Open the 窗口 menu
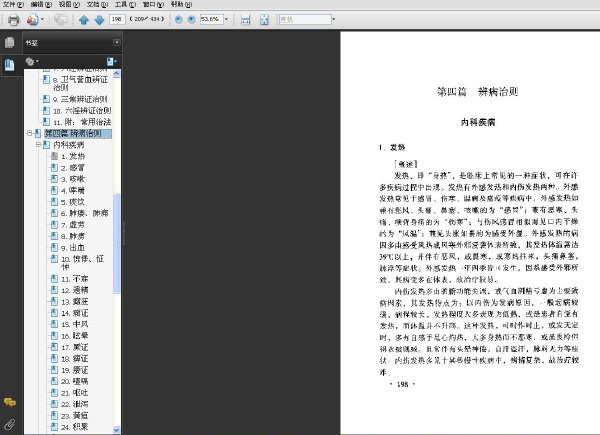The width and height of the screenshot is (600, 435). (x=153, y=4)
